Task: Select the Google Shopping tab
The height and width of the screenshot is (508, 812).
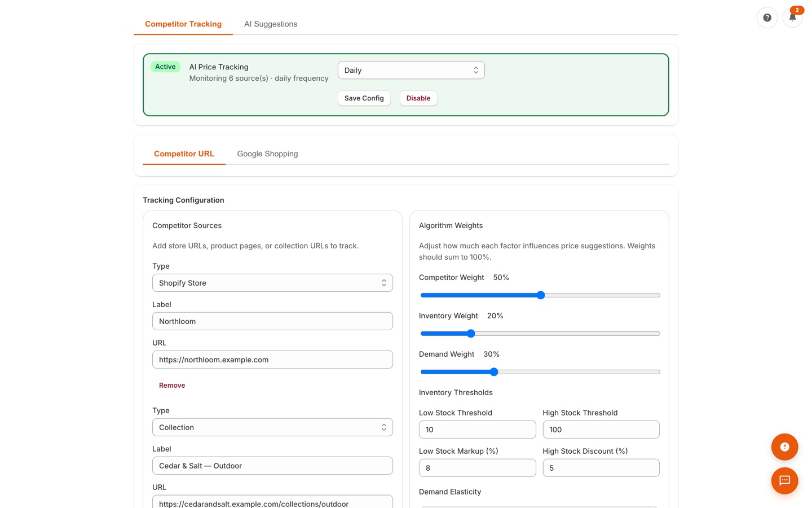Action: (267, 154)
